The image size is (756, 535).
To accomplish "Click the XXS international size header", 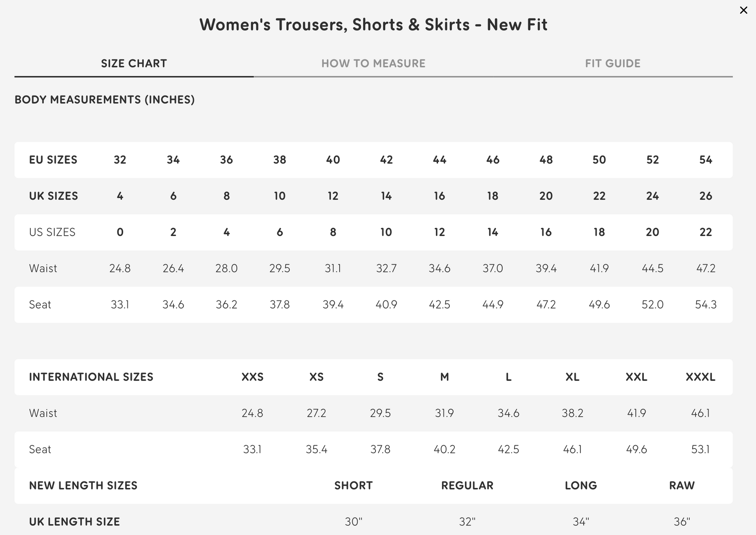I will [x=252, y=377].
